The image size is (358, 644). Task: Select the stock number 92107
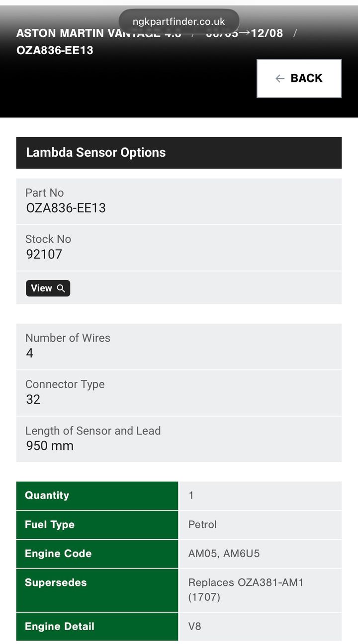tap(44, 254)
